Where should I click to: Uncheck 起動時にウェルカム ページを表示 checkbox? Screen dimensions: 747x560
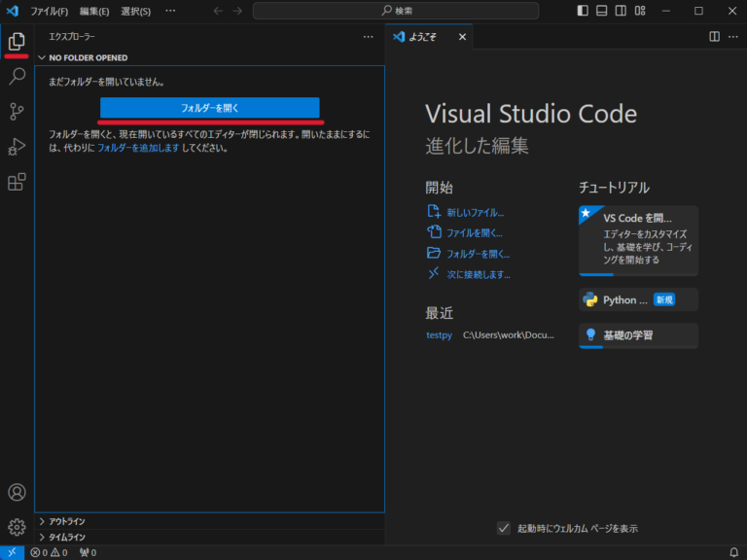click(x=504, y=528)
